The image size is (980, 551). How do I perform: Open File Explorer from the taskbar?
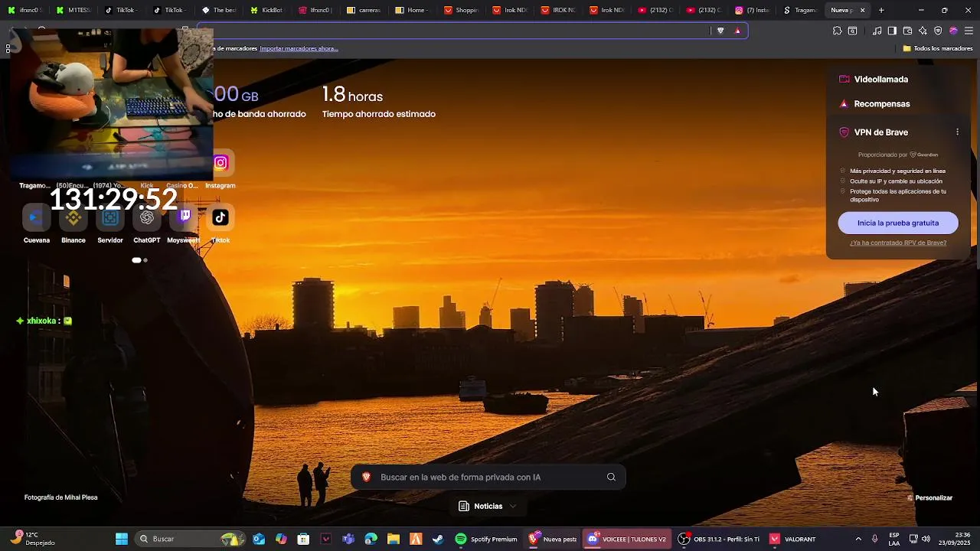[394, 539]
